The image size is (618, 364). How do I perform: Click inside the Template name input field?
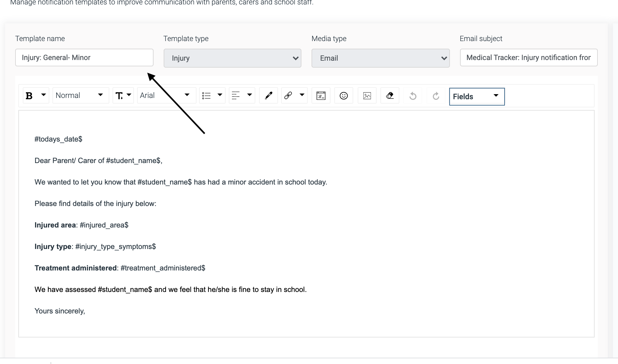(x=84, y=57)
